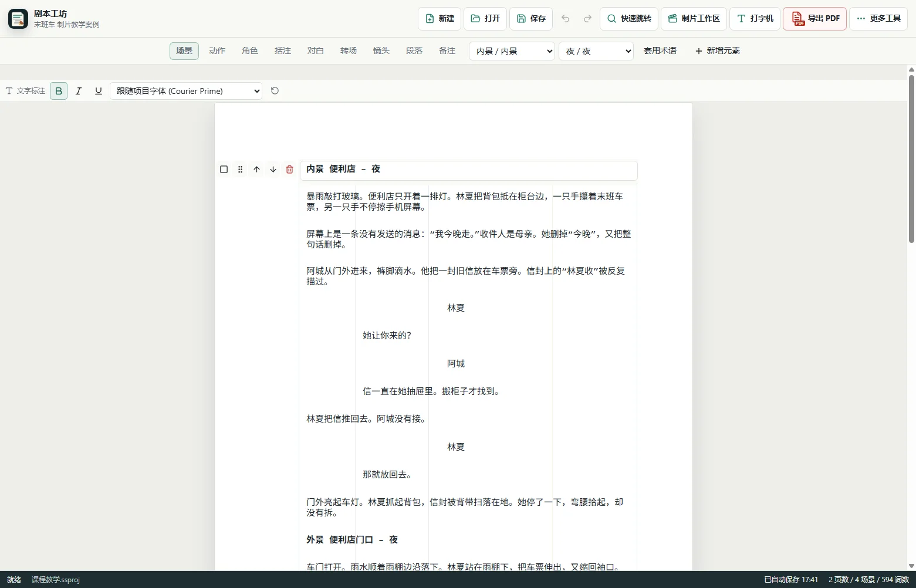Image resolution: width=916 pixels, height=588 pixels.
Task: Click the vertical scrollbar thumb
Action: [911, 158]
